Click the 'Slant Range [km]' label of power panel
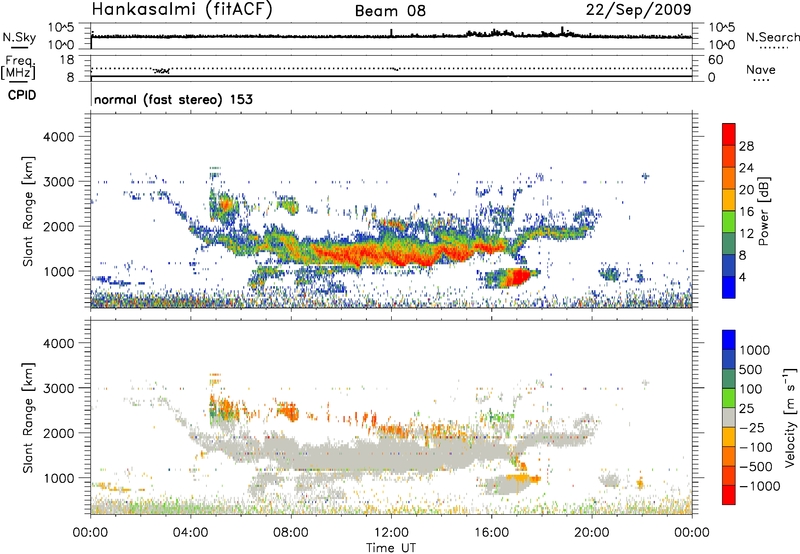This screenshot has height=554, width=800. click(x=28, y=211)
